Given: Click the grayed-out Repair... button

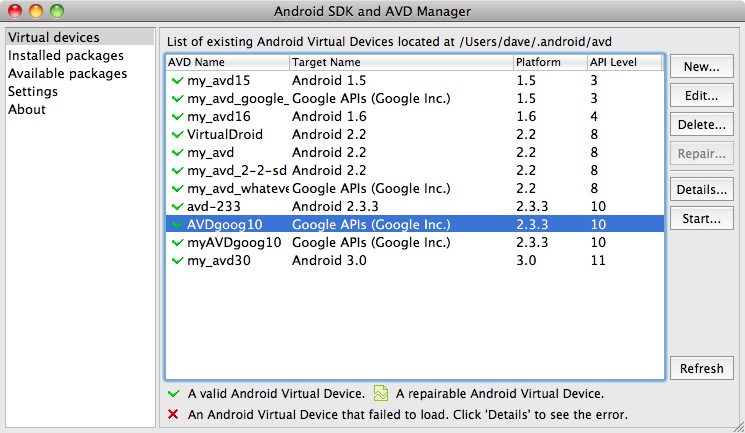Looking at the screenshot, I should coord(701,154).
